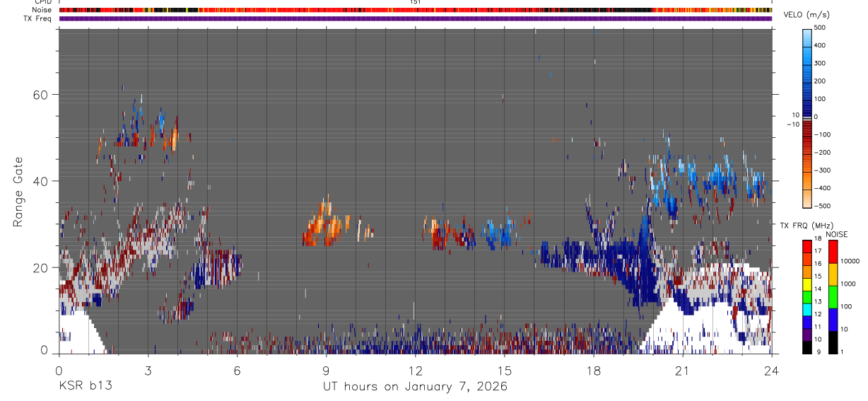The height and width of the screenshot is (401, 868).
Task: Click the -200 velocity tick label
Action: [823, 152]
